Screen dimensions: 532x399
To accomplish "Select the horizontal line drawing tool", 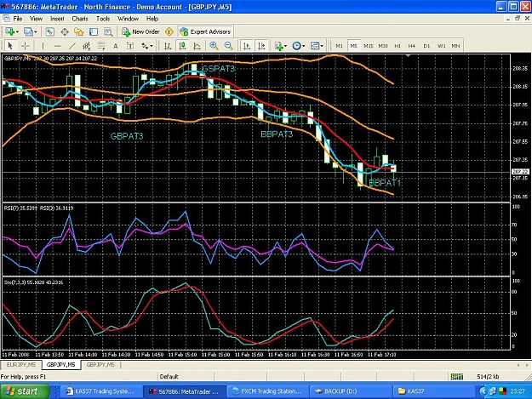I will (57, 46).
